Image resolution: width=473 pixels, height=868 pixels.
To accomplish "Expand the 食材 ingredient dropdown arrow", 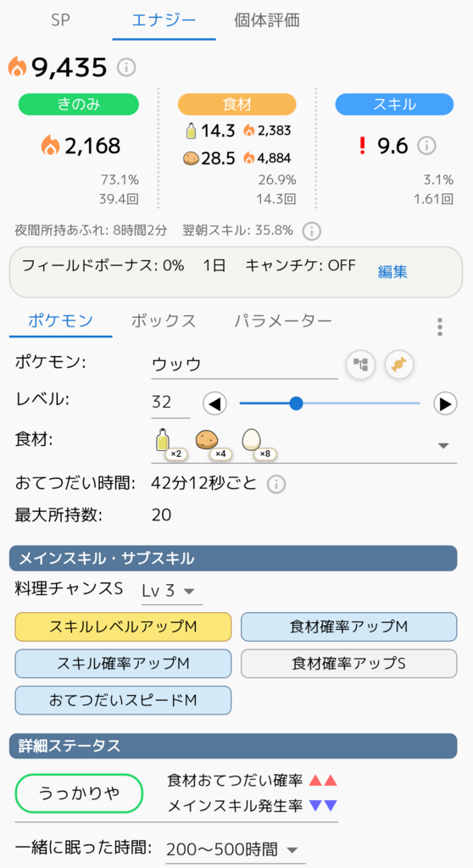I will pyautogui.click(x=443, y=446).
